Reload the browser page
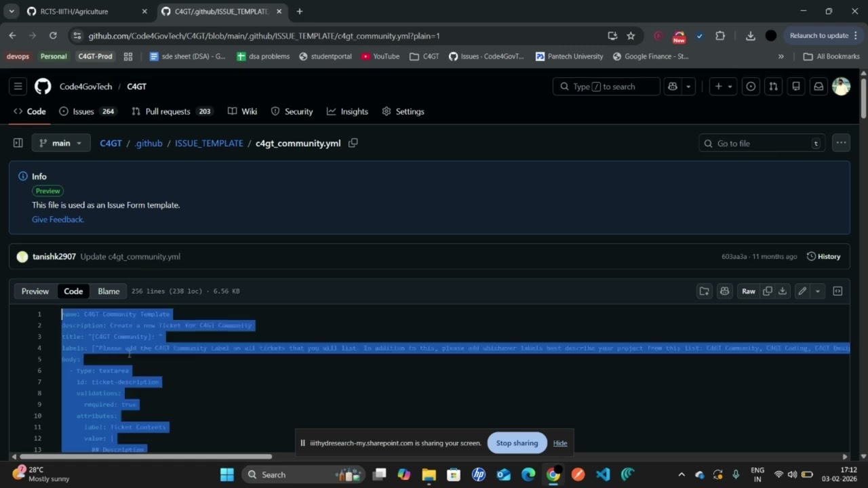Viewport: 868px width, 488px height. pos(54,35)
